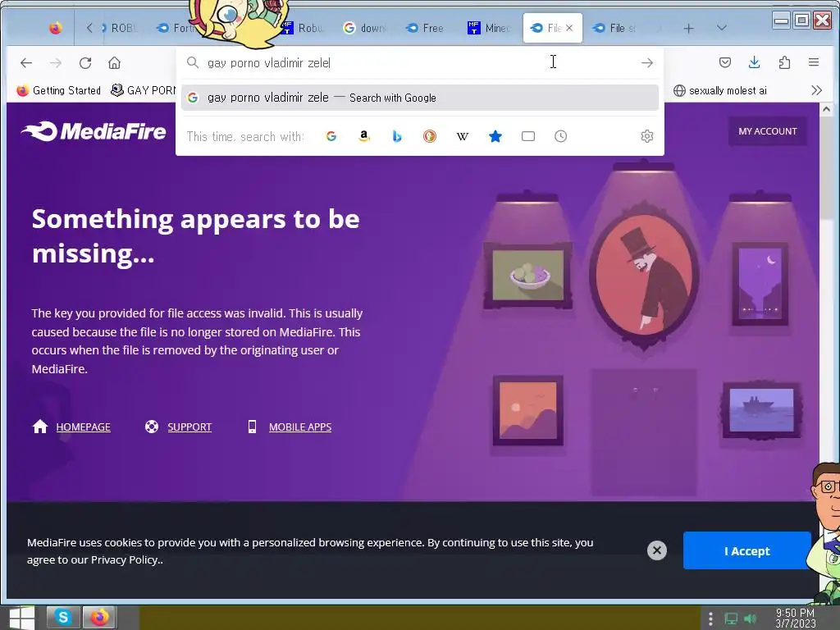Search open Tabs via the tab icon
The image size is (840, 630).
[528, 136]
